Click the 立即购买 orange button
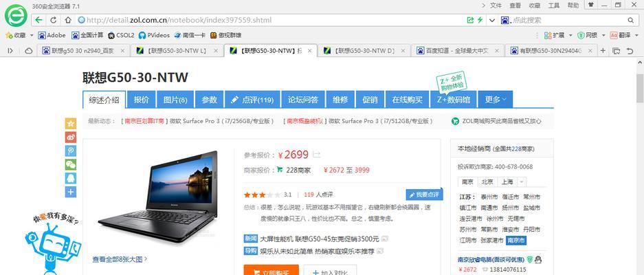 [x=271, y=270]
